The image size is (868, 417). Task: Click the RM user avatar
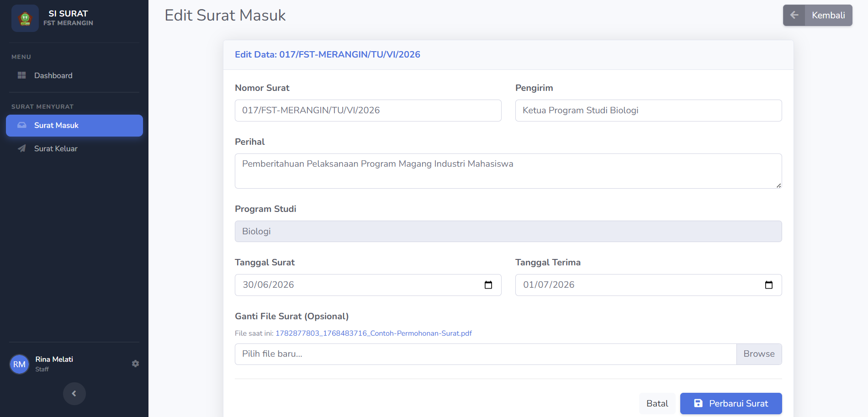click(19, 364)
